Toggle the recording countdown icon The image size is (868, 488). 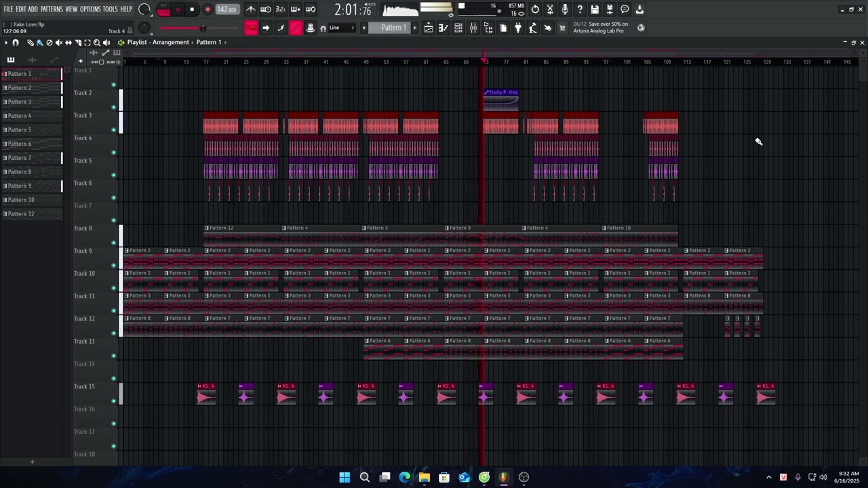click(280, 9)
